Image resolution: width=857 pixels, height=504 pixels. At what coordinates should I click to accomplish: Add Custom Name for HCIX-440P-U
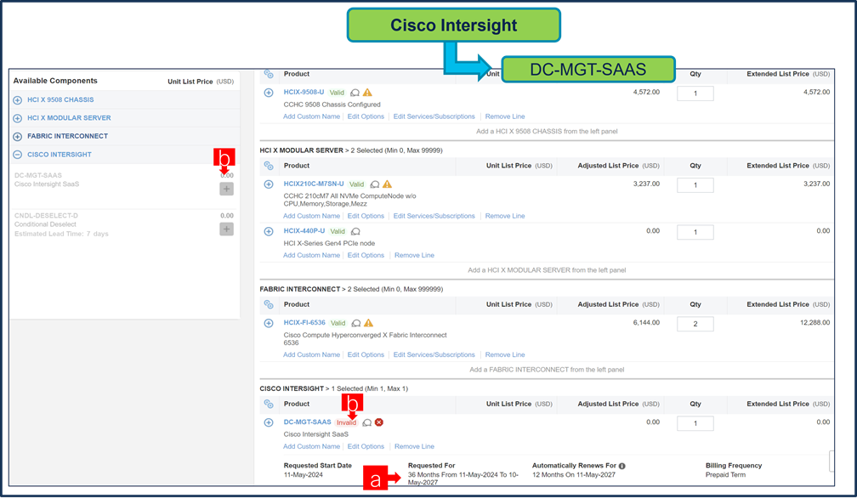tap(311, 255)
